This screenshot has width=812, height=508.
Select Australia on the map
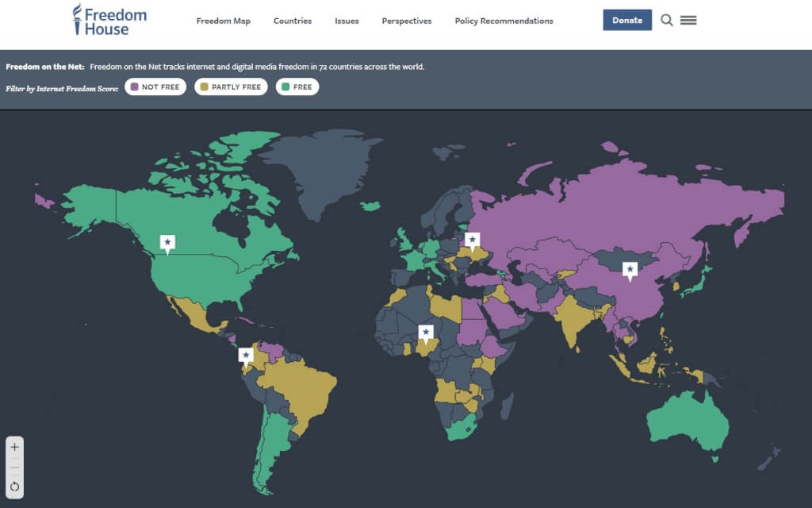click(x=686, y=421)
